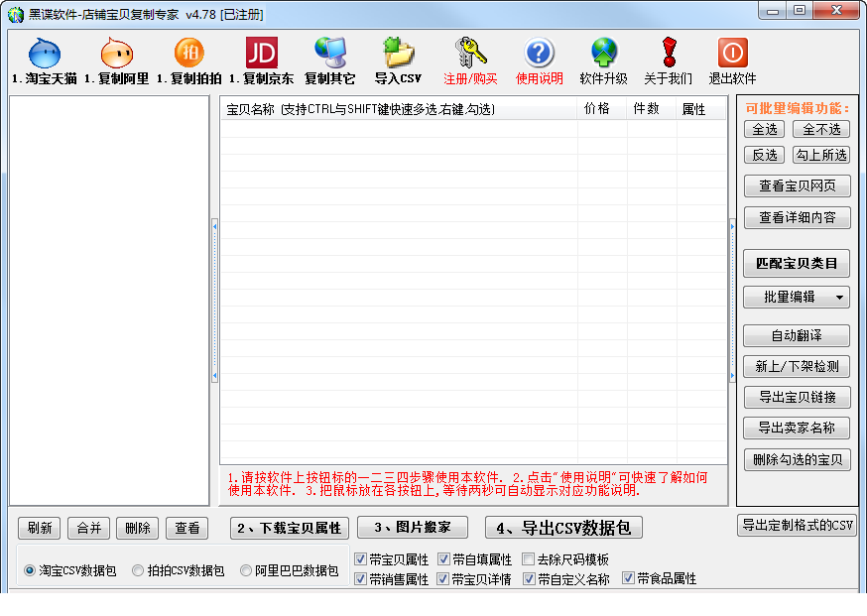Viewport: 867px width, 616px height.
Task: Click the 刷新 button
Action: (40, 528)
